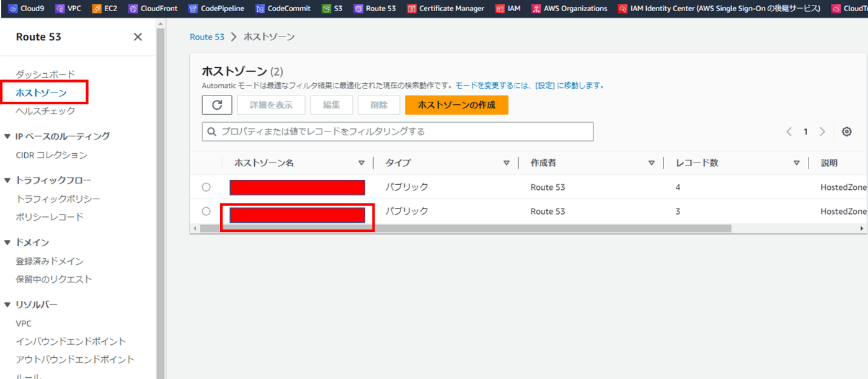This screenshot has width=868, height=379.
Task: Select the radio button for 4-record zone
Action: (x=206, y=187)
